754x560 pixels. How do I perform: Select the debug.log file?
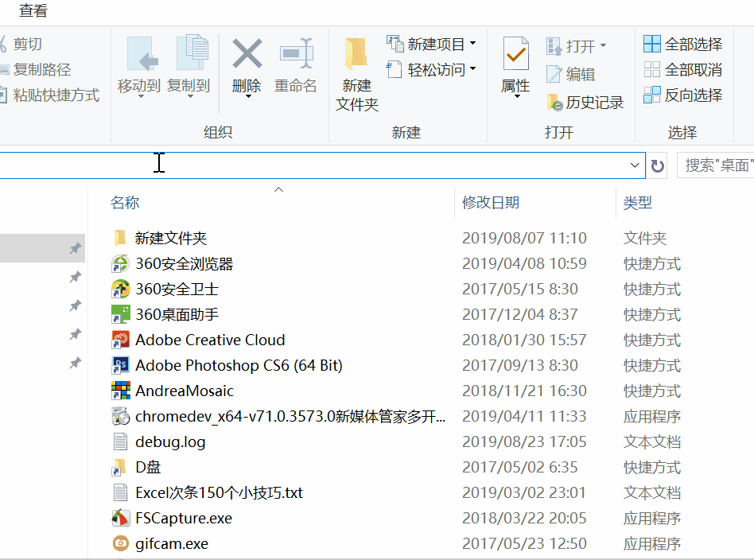[x=170, y=441]
